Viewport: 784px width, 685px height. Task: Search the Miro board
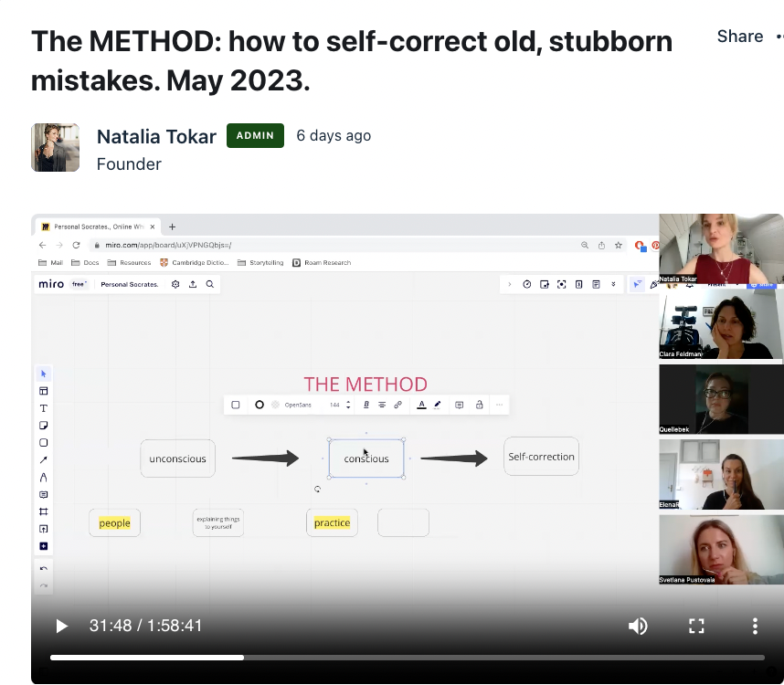[x=210, y=284]
